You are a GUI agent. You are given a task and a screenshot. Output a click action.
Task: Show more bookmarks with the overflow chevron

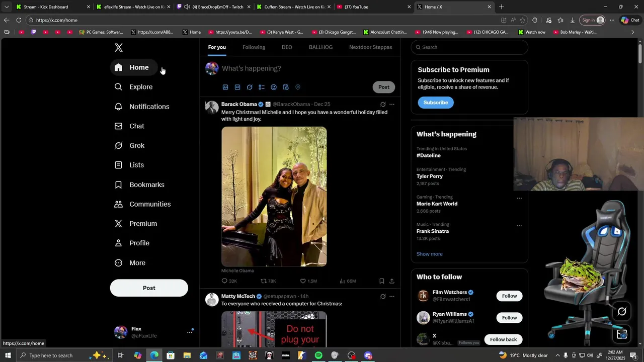[x=632, y=32]
